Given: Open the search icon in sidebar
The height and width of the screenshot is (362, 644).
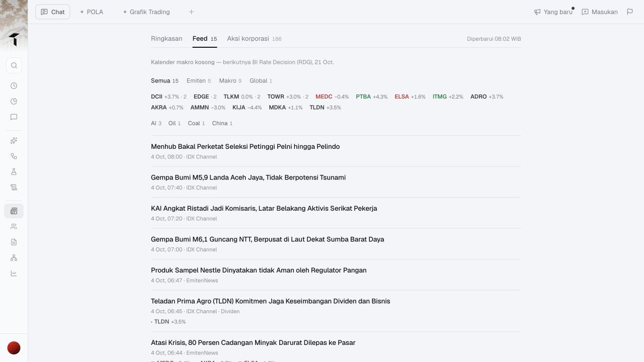Looking at the screenshot, I should pos(14,65).
